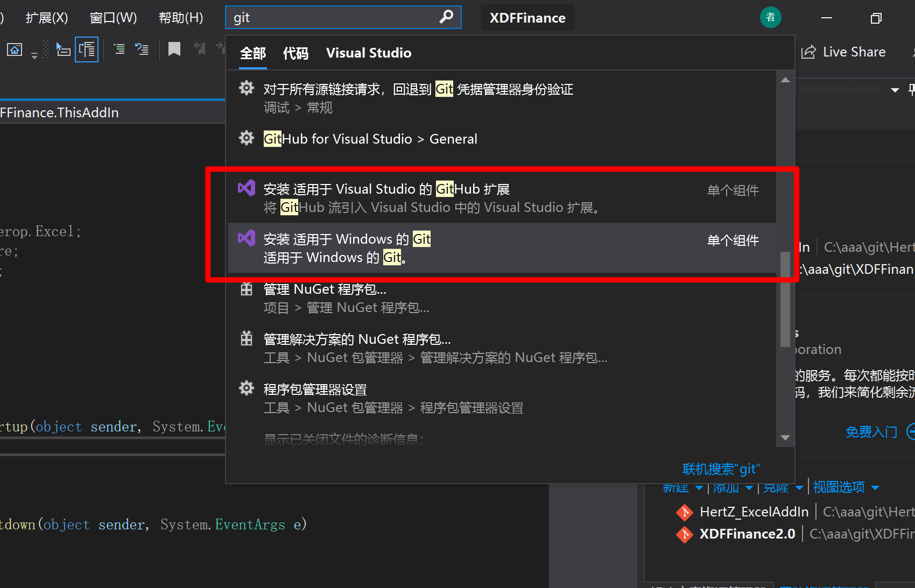The width and height of the screenshot is (915, 588).
Task: Select 安装 适用于 Visual Studio 的 GitHub 扩展 result
Action: point(502,198)
